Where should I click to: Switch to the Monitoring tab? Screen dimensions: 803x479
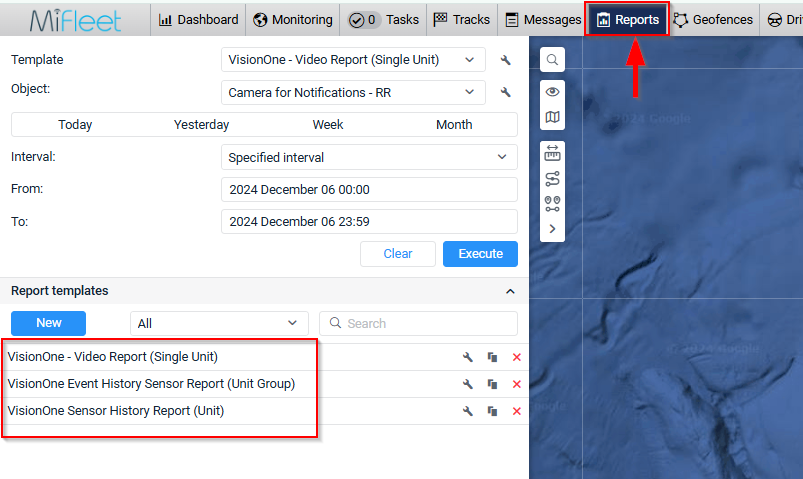click(292, 19)
